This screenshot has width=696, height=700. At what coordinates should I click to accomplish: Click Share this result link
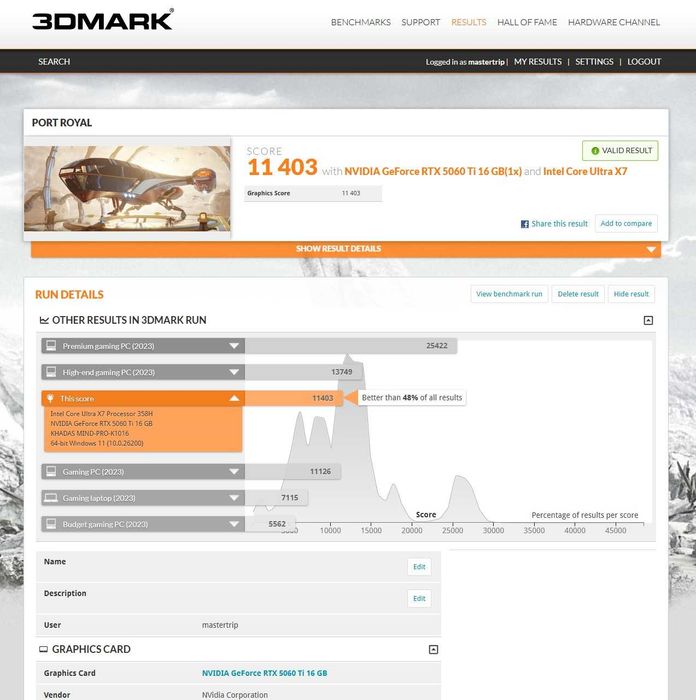[559, 224]
